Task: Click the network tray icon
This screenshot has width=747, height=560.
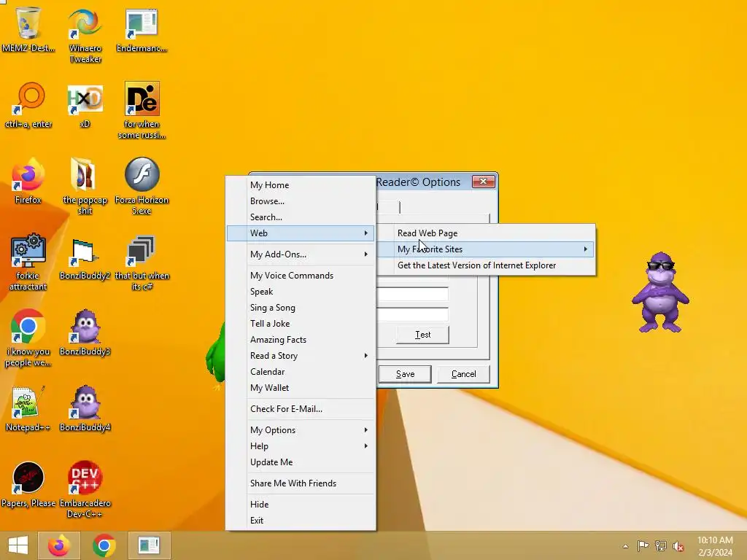Action: pos(661,545)
